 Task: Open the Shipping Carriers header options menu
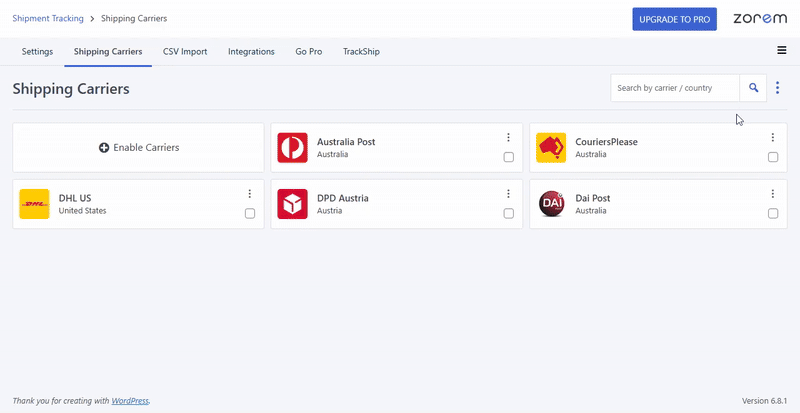click(778, 88)
